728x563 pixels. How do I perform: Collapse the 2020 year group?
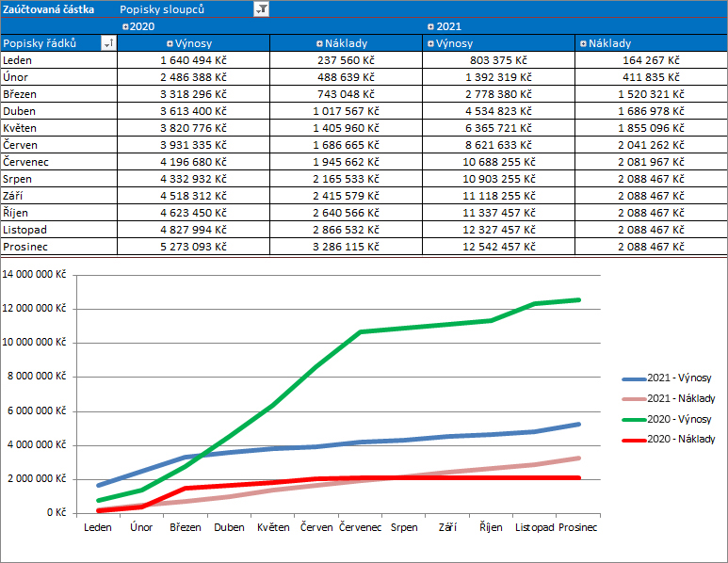point(125,26)
